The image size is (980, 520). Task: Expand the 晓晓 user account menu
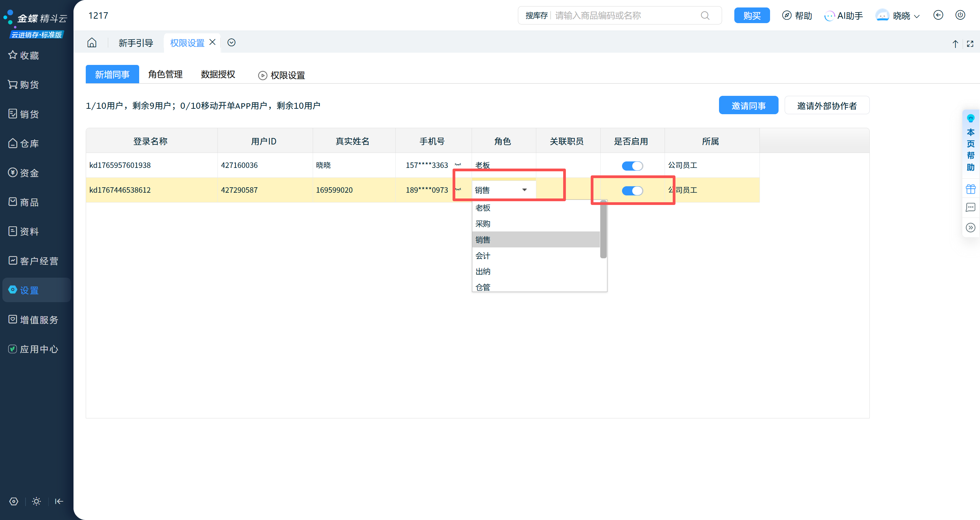point(905,16)
